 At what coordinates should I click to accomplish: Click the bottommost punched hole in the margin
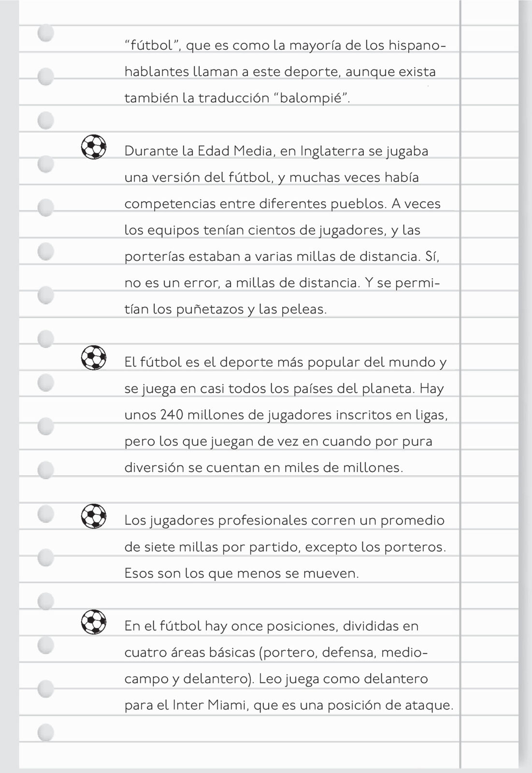point(45,732)
